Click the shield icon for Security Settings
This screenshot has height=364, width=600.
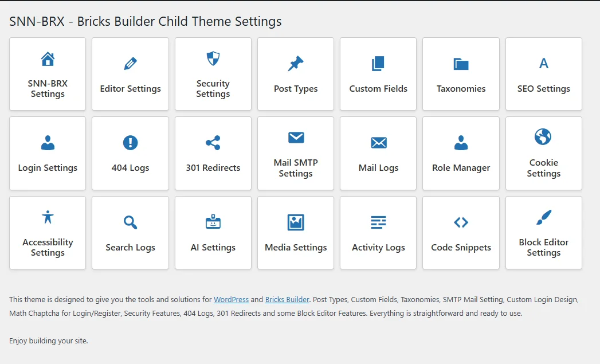tap(213, 58)
